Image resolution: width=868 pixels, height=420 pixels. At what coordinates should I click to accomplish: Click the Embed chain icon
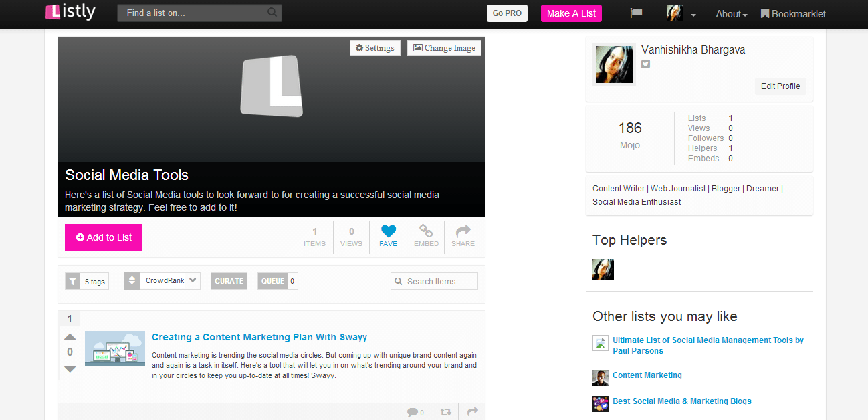click(x=426, y=231)
